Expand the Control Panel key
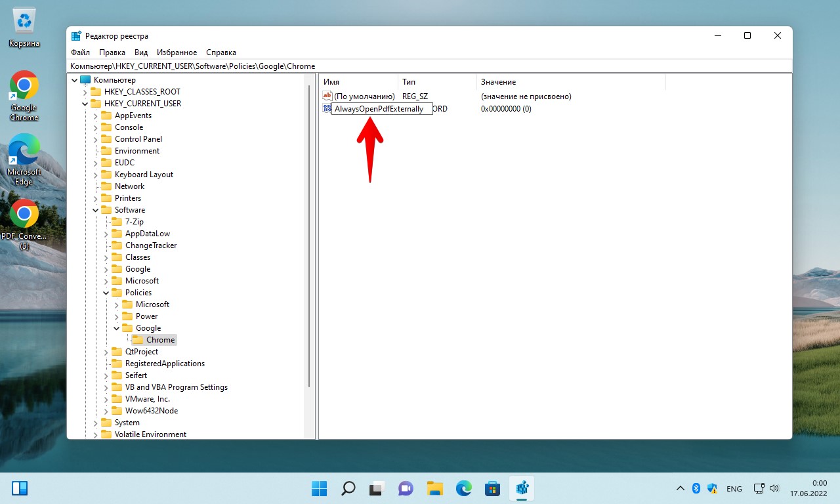 95,139
